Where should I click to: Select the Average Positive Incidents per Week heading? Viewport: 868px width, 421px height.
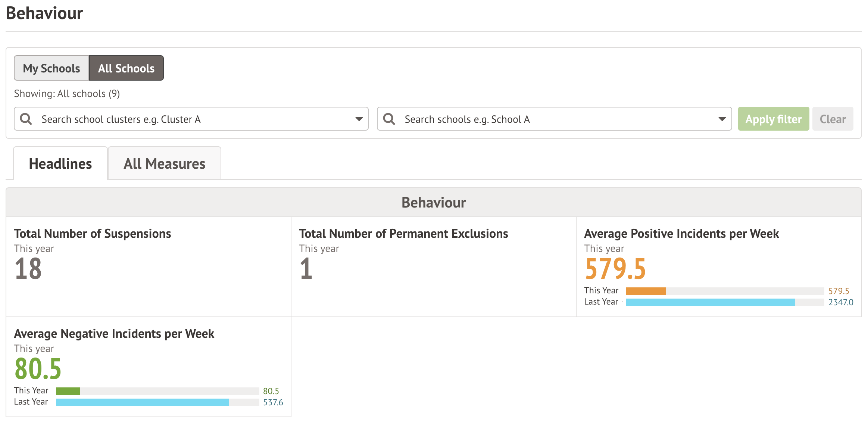pos(681,234)
